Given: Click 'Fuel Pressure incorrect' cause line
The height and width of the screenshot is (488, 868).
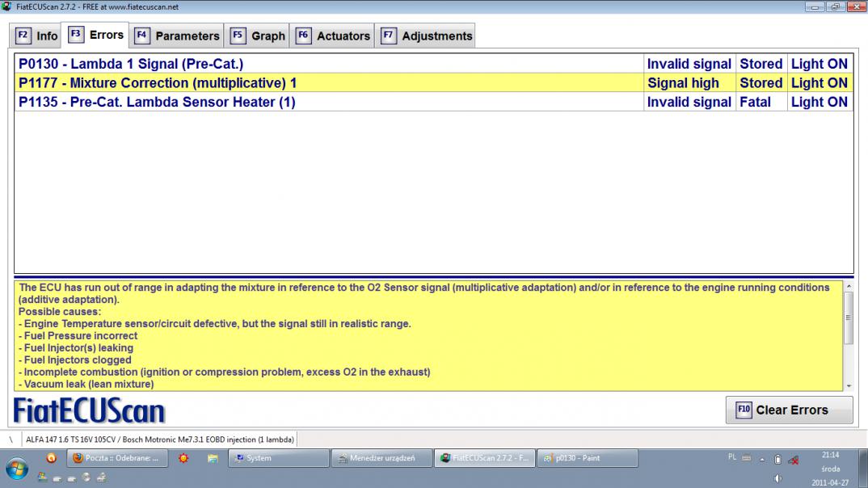Looking at the screenshot, I should [78, 336].
